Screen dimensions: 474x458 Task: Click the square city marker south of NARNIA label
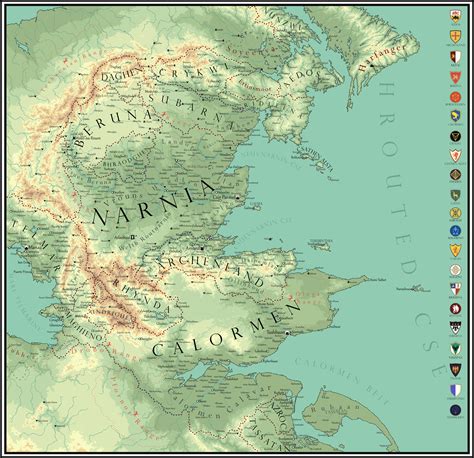click(133, 237)
